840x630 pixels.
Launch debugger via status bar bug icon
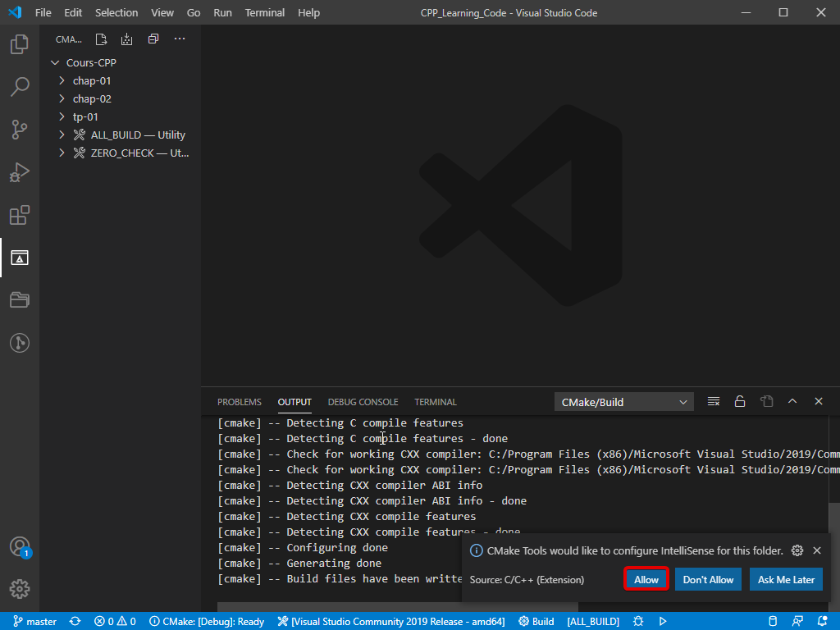[638, 622]
